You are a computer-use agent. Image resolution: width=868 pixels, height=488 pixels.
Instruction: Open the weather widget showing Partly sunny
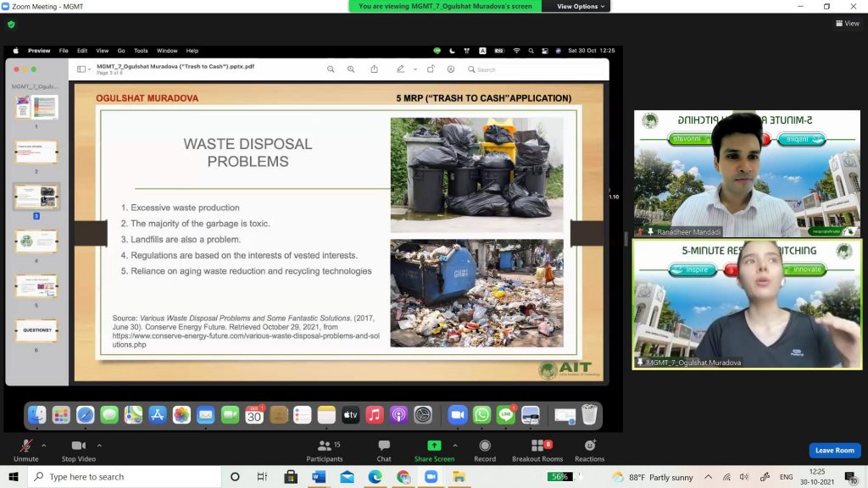653,477
